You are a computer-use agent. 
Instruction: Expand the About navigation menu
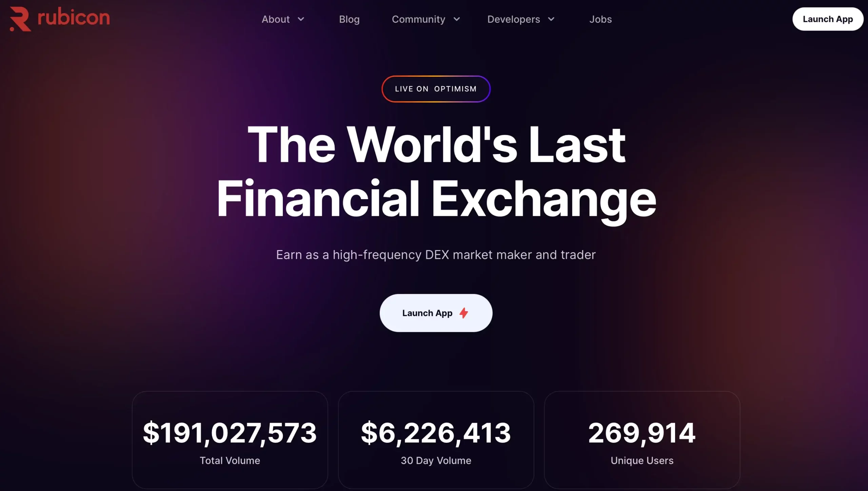[x=284, y=19]
